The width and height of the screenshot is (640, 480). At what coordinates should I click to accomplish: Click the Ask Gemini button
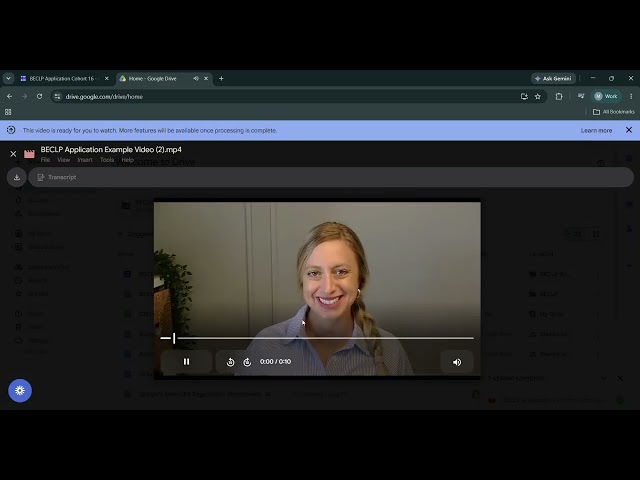point(553,78)
